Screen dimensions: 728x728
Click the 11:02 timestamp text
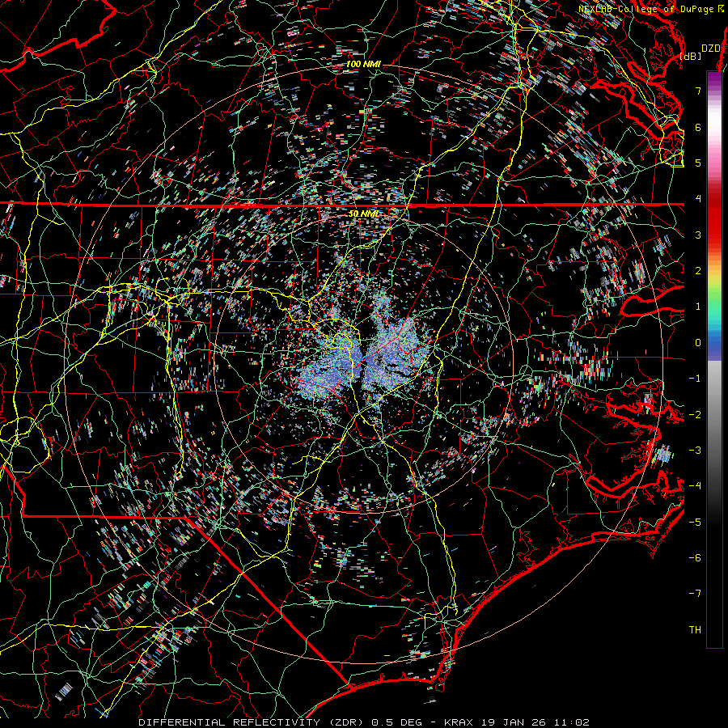[x=573, y=722]
